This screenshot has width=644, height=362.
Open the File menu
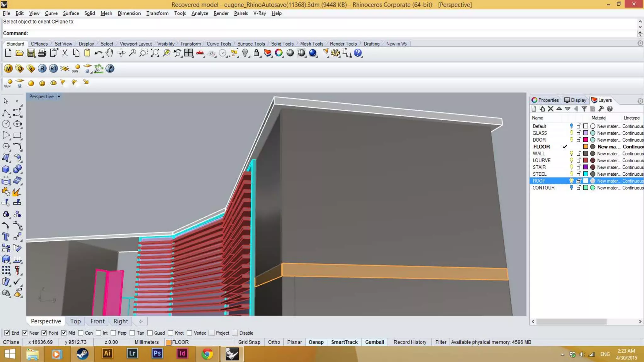coord(6,13)
